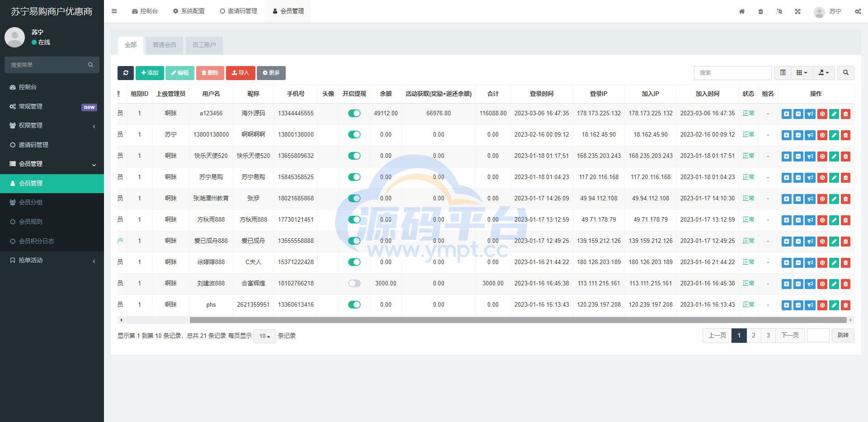Viewport: 868px width, 422px height.
Task: Click the hamburger menu toggle icon
Action: [114, 11]
